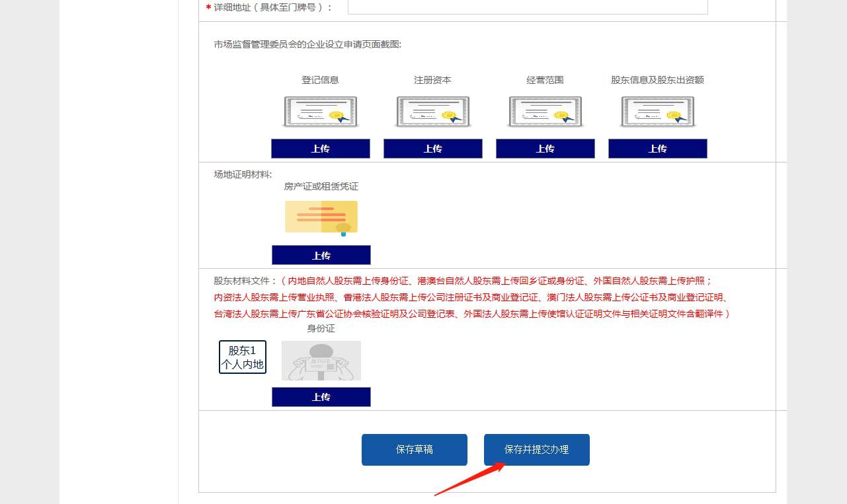Click 保存草稿 to save draft

[x=415, y=450]
